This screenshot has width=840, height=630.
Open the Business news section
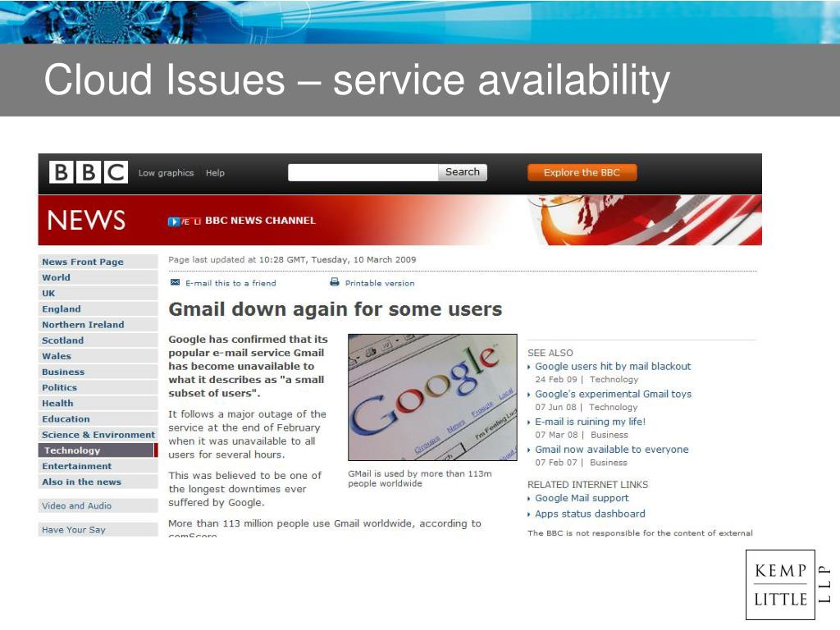(98, 372)
